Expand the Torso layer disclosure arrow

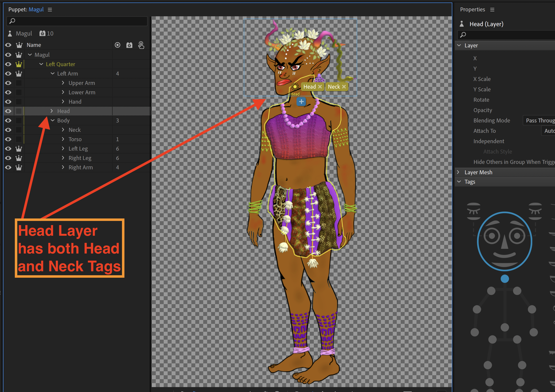coord(63,139)
